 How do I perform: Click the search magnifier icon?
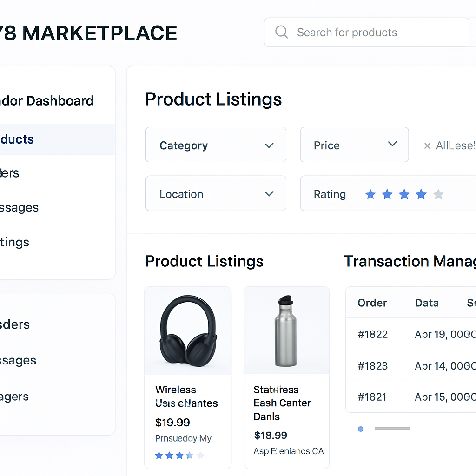pos(281,32)
